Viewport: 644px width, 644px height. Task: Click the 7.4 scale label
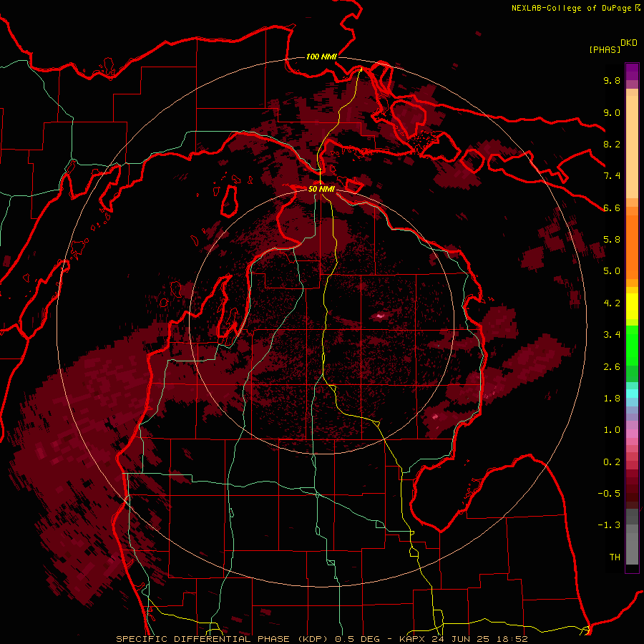[612, 176]
